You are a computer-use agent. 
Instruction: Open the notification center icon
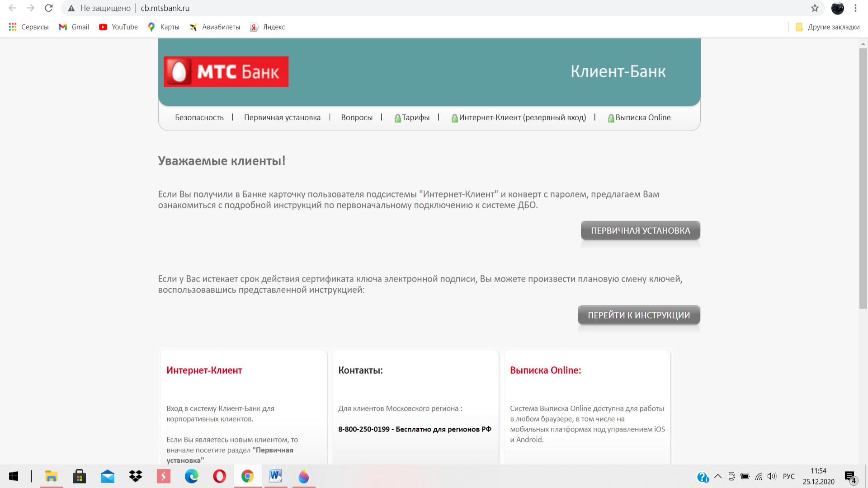point(851,477)
